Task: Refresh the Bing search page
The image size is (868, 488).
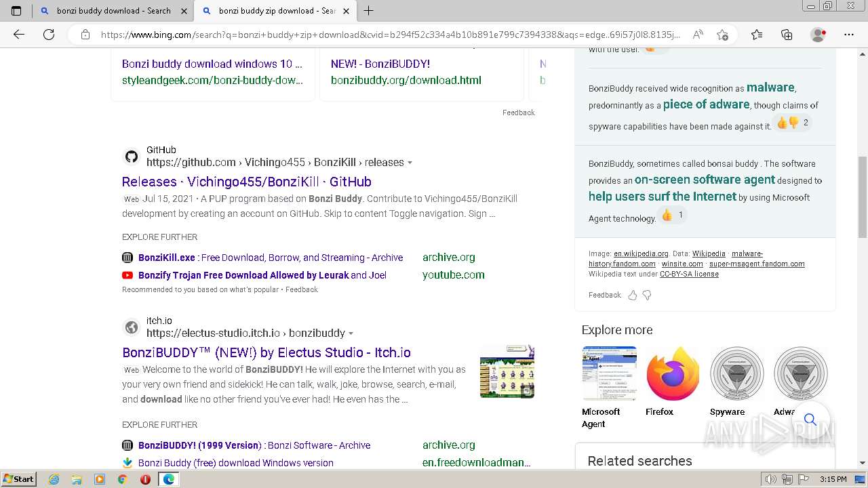Action: pos(49,35)
